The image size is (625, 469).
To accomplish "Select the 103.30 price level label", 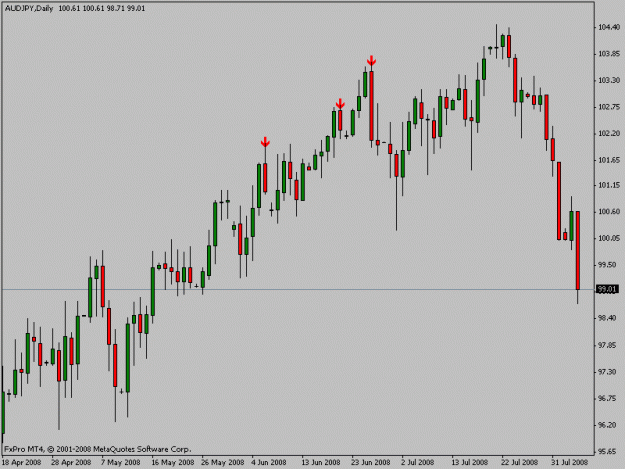I will [609, 80].
